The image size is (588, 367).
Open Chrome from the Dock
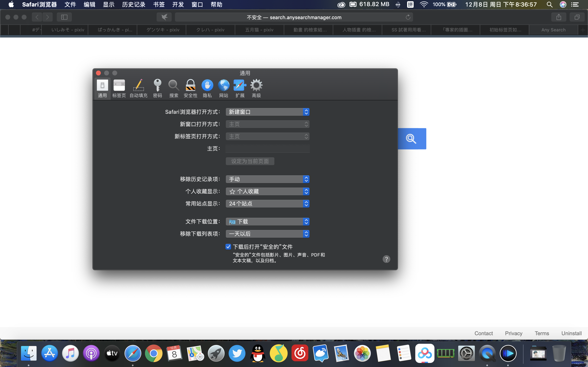pos(154,353)
